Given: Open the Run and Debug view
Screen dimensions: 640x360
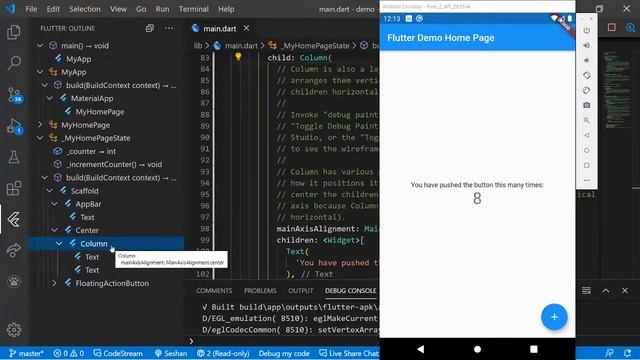Looking at the screenshot, I should [14, 126].
